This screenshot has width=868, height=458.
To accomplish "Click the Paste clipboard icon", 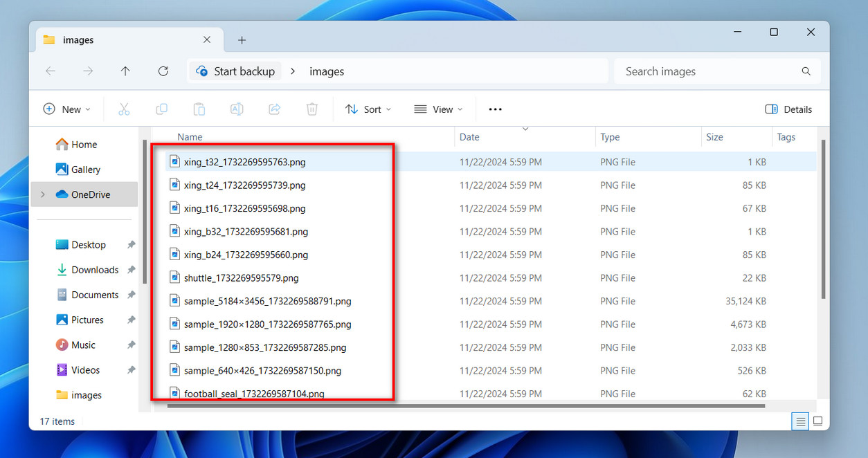I will [199, 109].
